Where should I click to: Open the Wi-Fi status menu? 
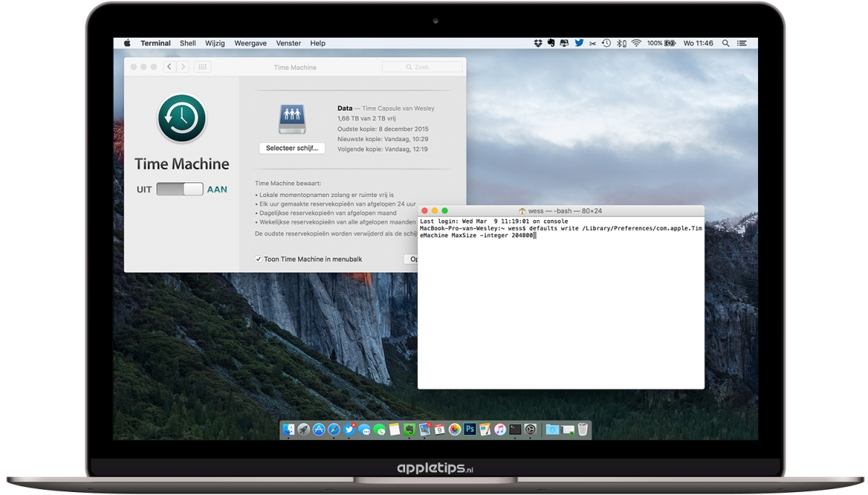[x=637, y=43]
